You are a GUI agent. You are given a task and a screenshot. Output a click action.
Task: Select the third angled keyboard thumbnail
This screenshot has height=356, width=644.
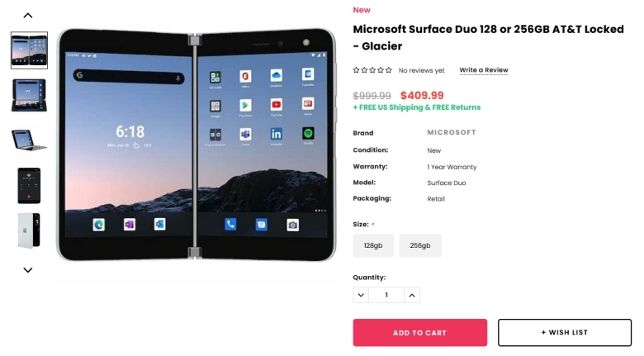29,140
